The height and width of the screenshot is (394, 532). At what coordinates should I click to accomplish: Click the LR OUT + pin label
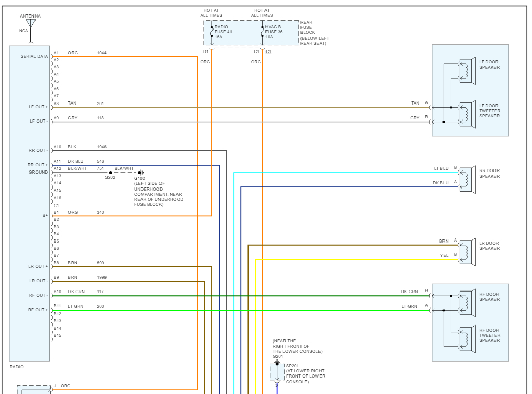coord(38,266)
